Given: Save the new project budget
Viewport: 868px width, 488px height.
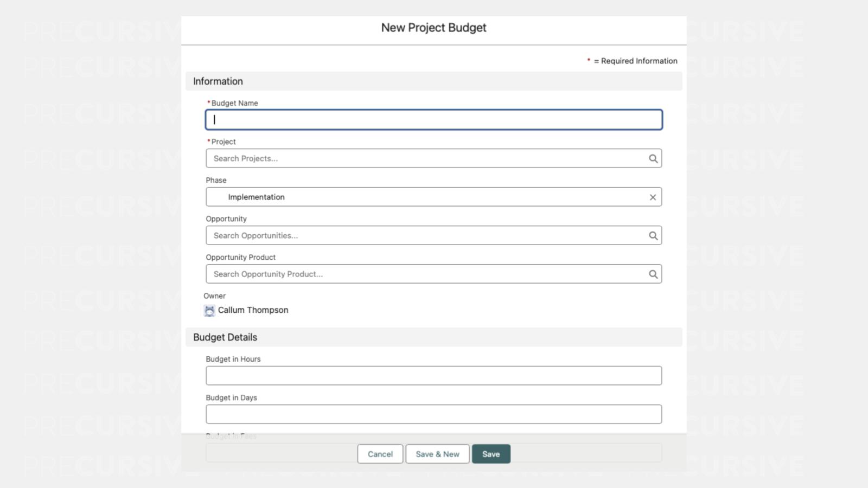Looking at the screenshot, I should click(x=490, y=454).
